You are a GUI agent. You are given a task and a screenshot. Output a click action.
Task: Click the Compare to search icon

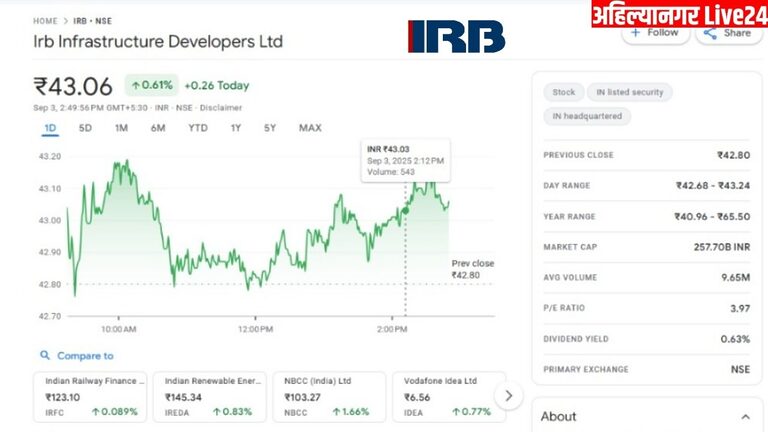tap(45, 355)
